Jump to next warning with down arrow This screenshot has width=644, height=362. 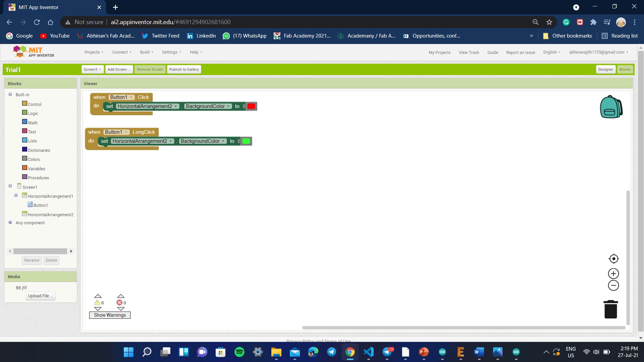[x=98, y=309]
